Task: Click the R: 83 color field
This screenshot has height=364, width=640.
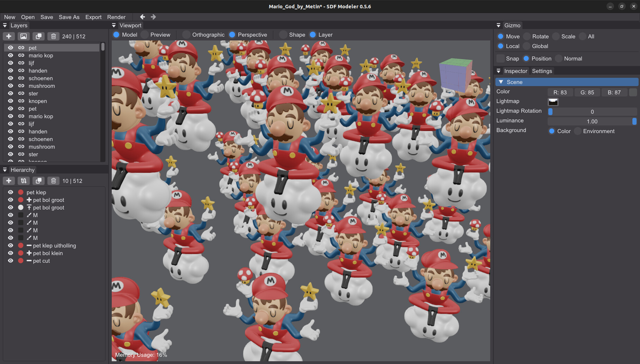Action: (560, 92)
